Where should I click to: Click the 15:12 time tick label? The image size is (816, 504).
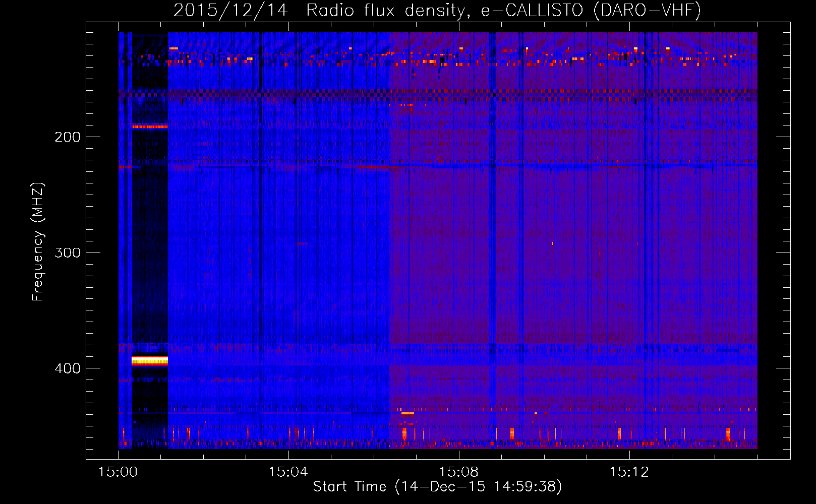tap(629, 472)
